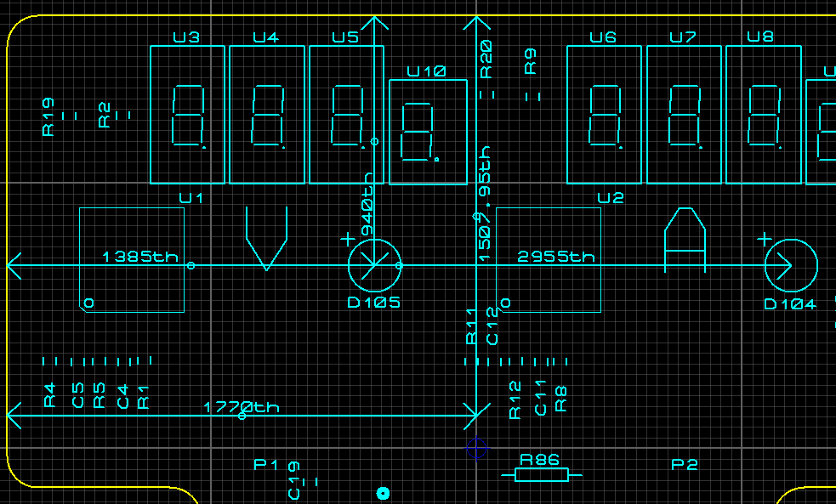
Task: Select the blue origin crosshair marker
Action: pos(476,449)
